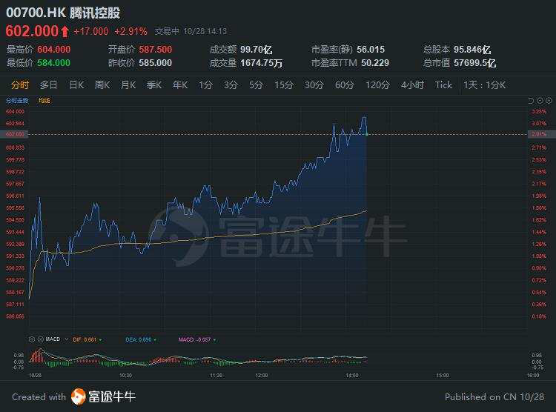556x412 pixels.
Task: Click the 最低价 584.000 value
Action: coord(54,63)
